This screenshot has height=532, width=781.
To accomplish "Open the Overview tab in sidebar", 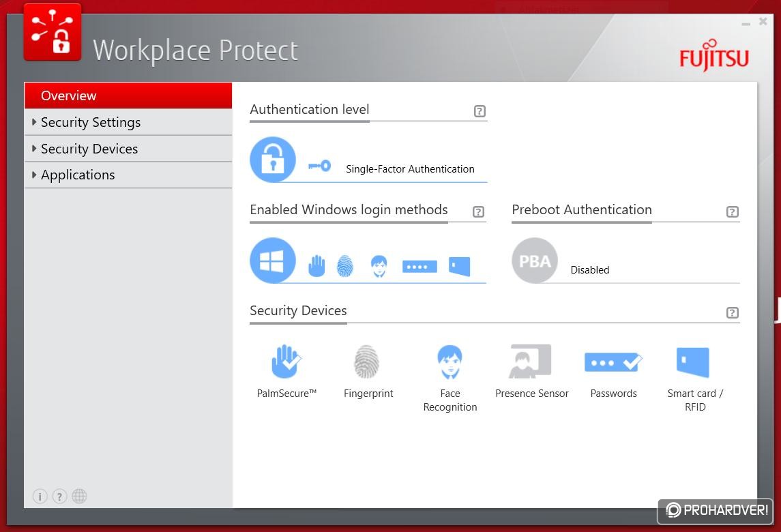I will tap(128, 95).
